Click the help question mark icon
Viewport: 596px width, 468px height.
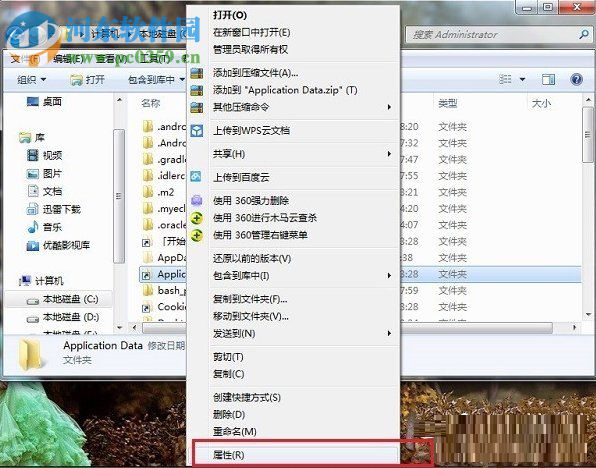576,79
